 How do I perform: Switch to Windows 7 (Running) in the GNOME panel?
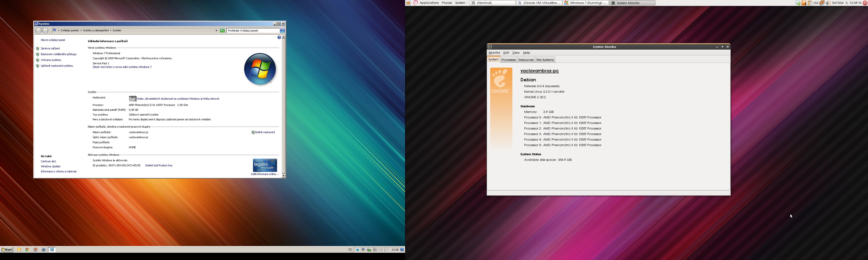(x=586, y=3)
